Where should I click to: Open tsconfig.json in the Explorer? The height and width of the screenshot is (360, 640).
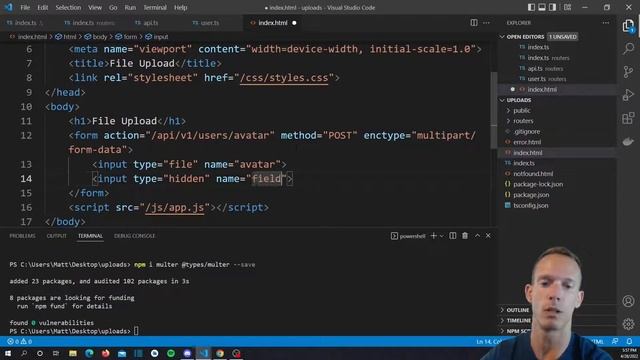click(x=531, y=205)
